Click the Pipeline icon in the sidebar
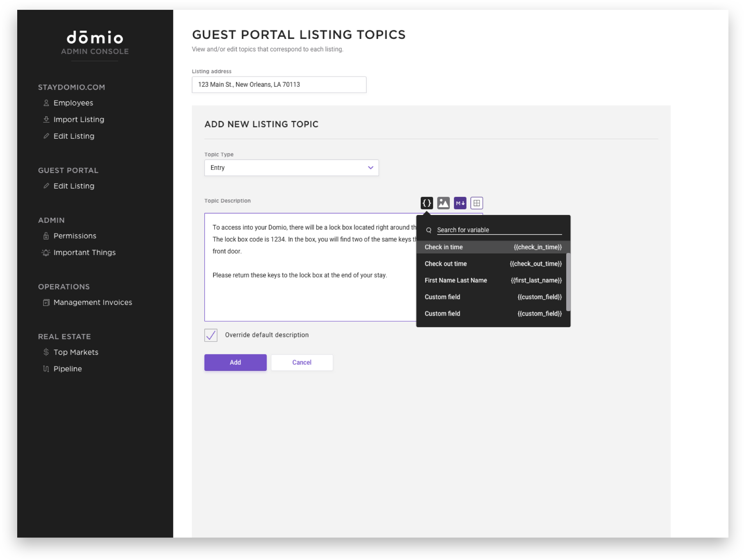The width and height of the screenshot is (744, 560). click(x=46, y=368)
